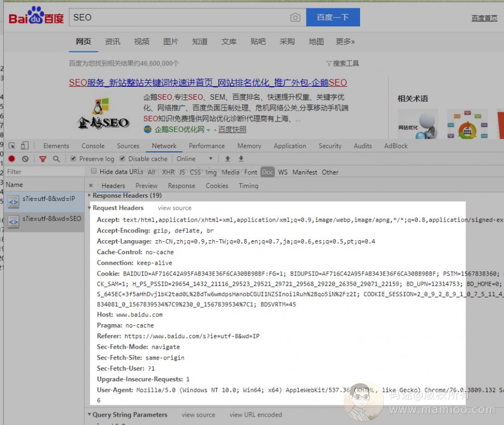Enable Hide data URLs checkbox
This screenshot has height=425, width=504.
coord(94,172)
